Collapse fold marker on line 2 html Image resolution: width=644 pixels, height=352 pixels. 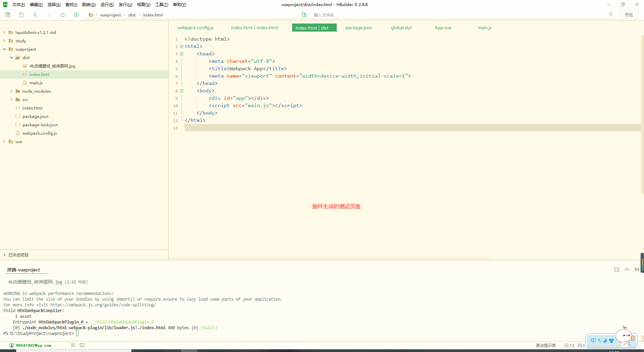click(181, 46)
